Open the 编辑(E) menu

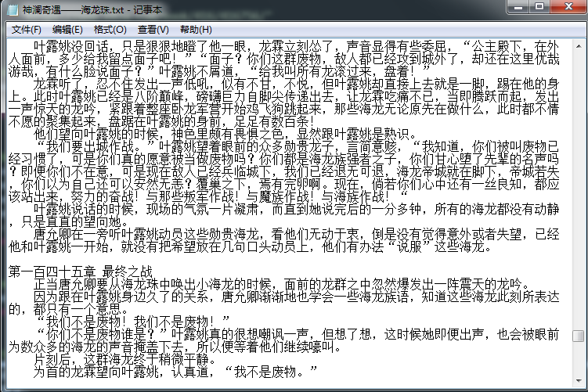67,30
